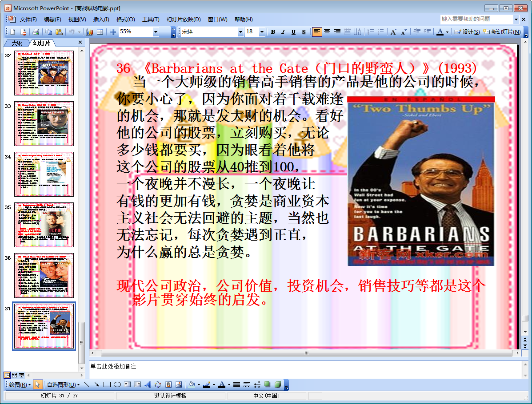Toggle Bold formatting

point(273,32)
